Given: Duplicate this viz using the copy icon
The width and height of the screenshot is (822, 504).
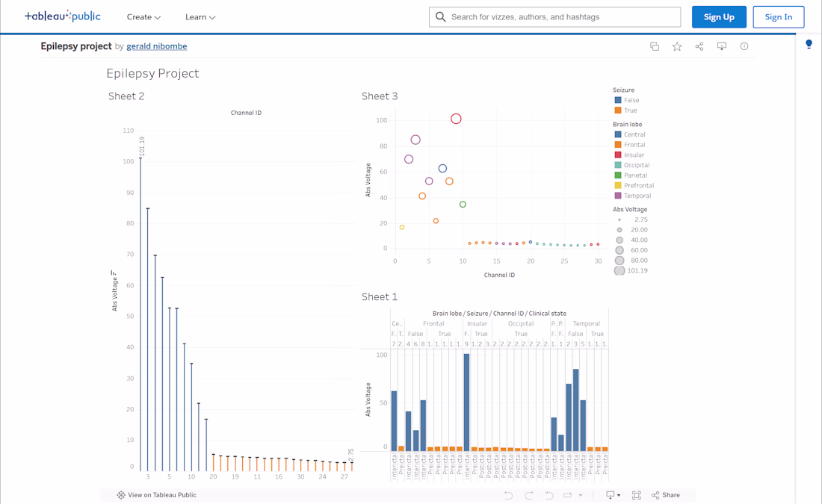Looking at the screenshot, I should (655, 46).
